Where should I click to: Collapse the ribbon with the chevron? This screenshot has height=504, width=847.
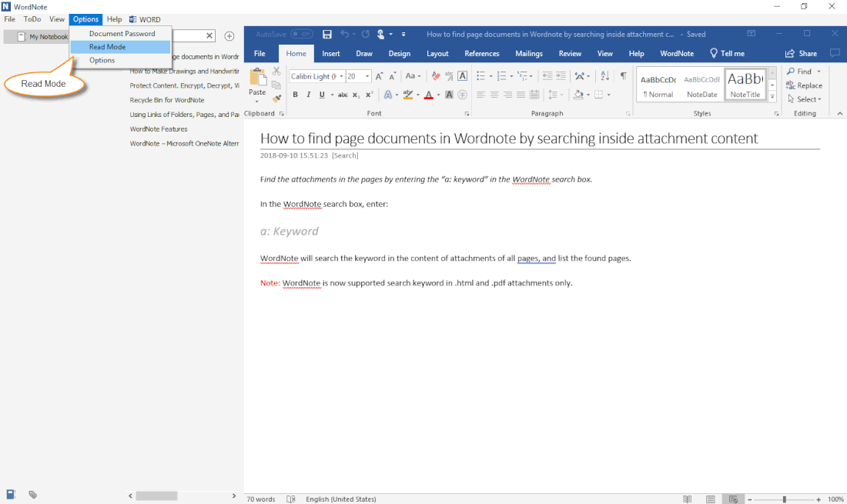pyautogui.click(x=839, y=113)
